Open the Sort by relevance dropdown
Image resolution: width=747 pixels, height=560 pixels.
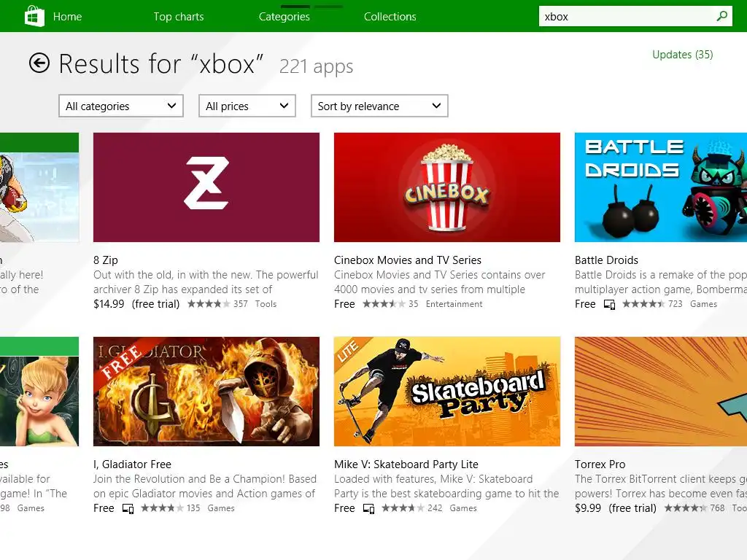379,106
